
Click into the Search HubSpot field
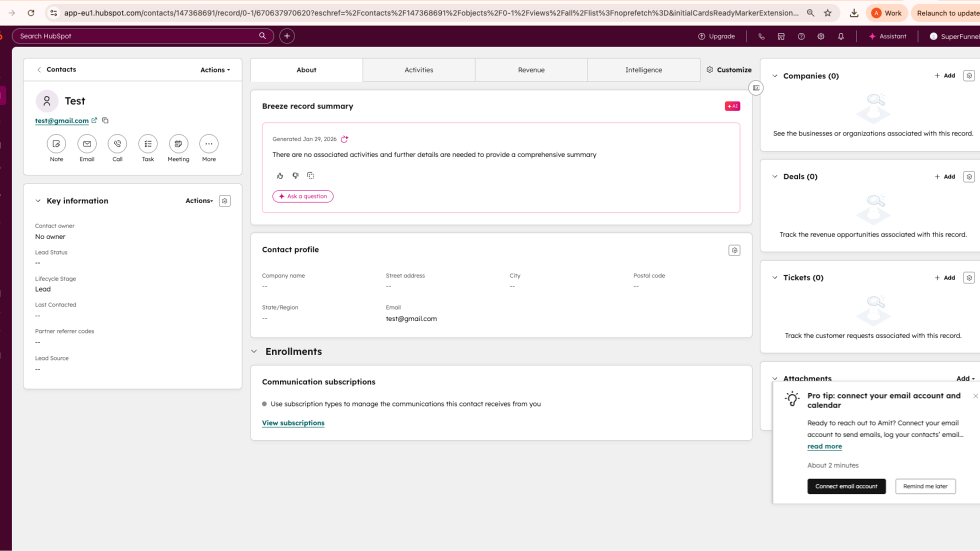[x=138, y=36]
